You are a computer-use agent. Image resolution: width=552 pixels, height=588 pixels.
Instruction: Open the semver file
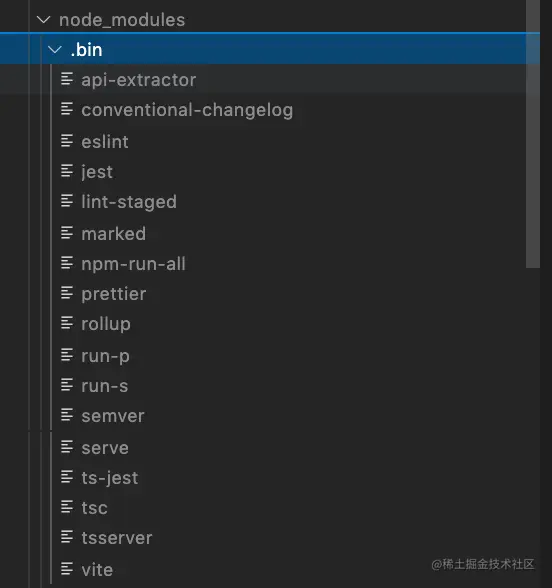[113, 416]
